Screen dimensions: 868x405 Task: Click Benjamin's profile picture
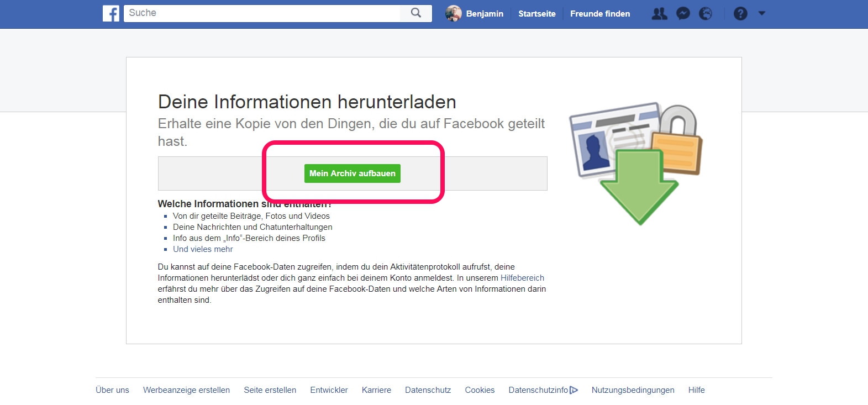[x=454, y=13]
